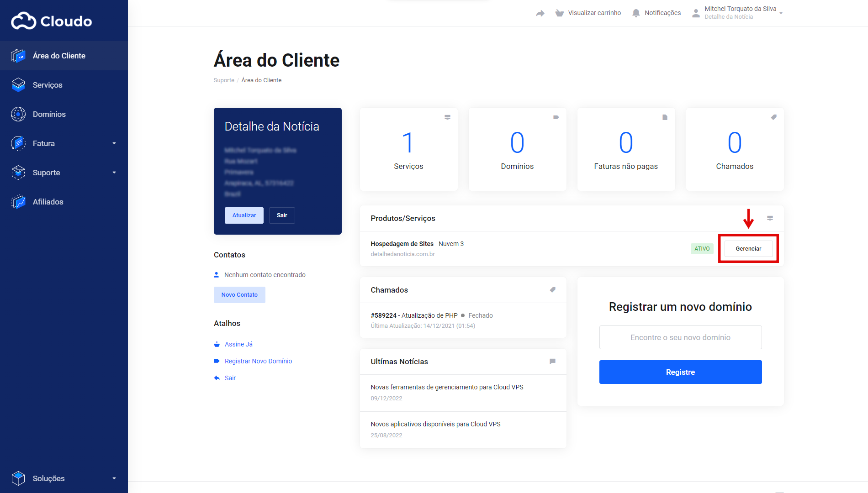The width and height of the screenshot is (868, 493).
Task: Go to Domínios in the sidebar
Action: (64, 114)
